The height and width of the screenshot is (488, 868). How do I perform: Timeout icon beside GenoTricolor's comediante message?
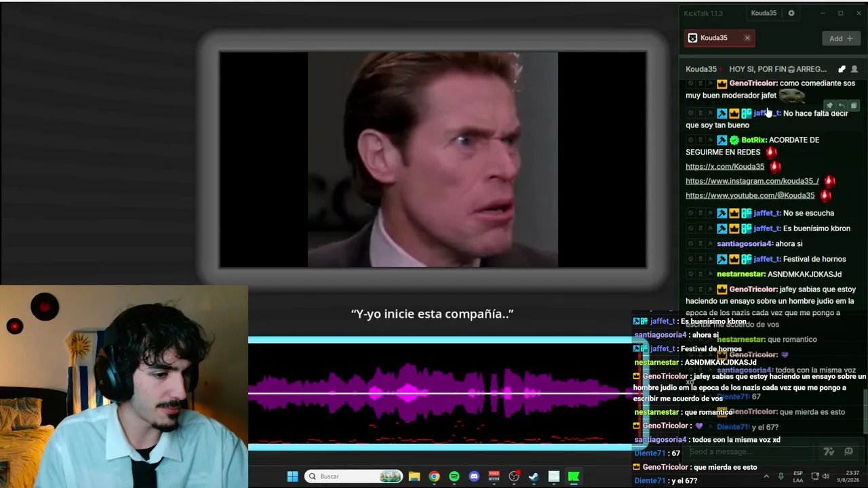coord(701,83)
